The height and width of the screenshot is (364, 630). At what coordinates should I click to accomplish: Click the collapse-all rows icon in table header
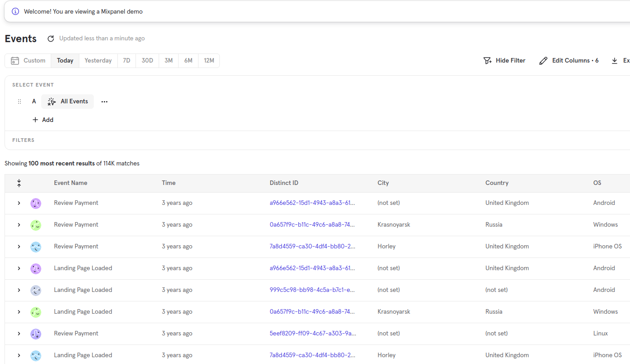19,183
